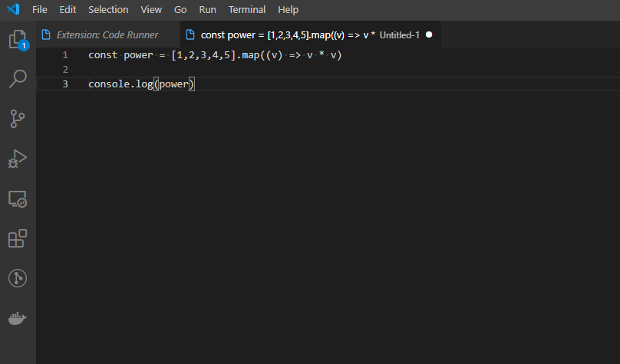Switch to the Untitled-1 editor tab

pyautogui.click(x=311, y=34)
